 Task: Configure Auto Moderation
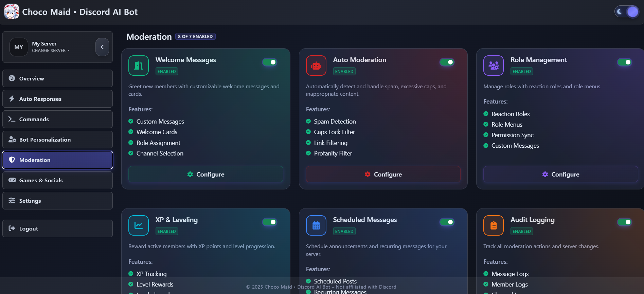pyautogui.click(x=383, y=174)
